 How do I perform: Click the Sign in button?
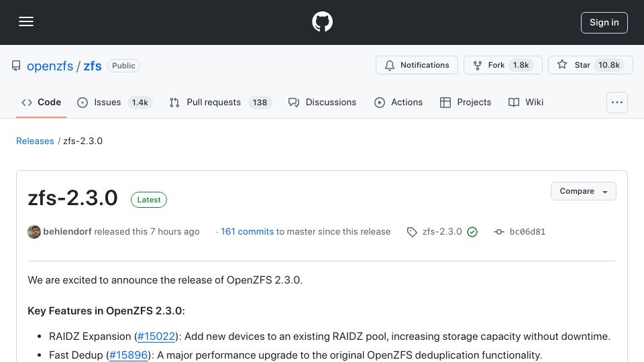(x=604, y=23)
